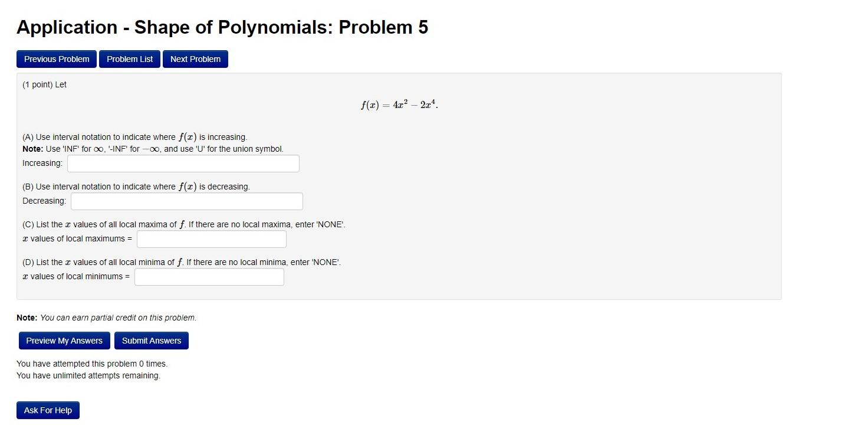Viewport: 868px width, 438px height.
Task: Return to the list of problems
Action: point(129,58)
